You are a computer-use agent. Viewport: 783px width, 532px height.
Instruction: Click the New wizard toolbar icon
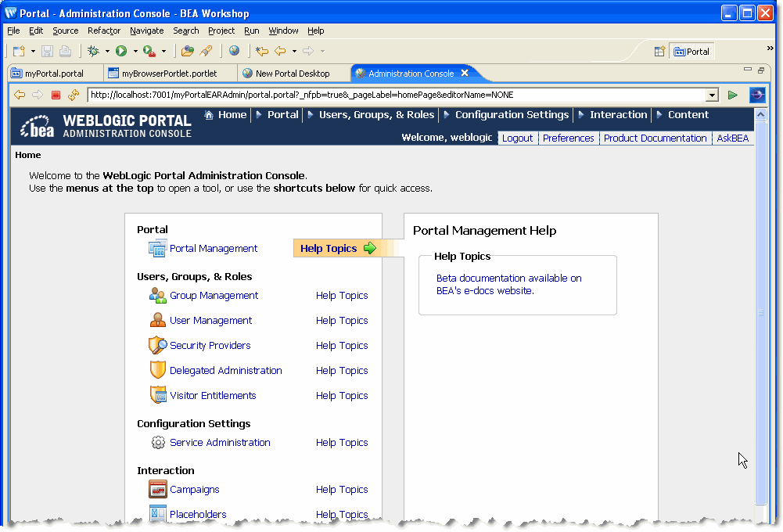tap(19, 51)
